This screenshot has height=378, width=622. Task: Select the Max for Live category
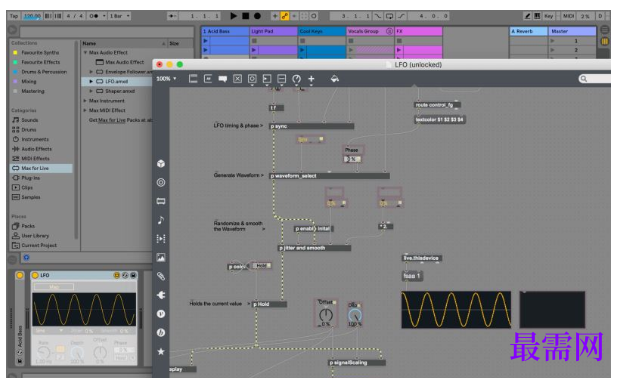click(41, 168)
